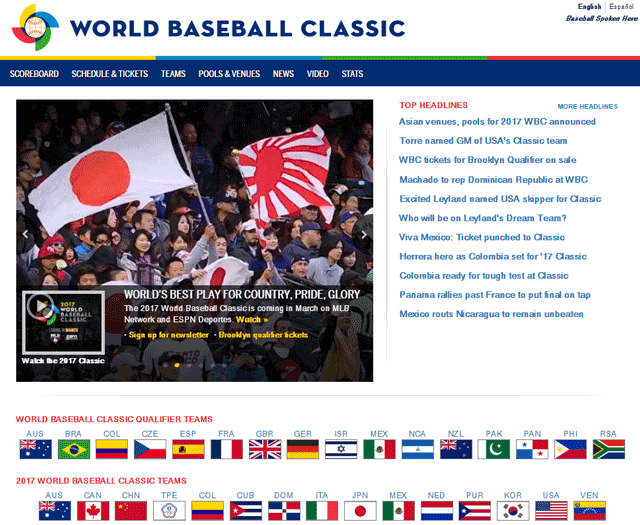Read 'Asian venues, pools for 2017 WBC announced'
Viewport: 640px width, 525px height.
497,122
